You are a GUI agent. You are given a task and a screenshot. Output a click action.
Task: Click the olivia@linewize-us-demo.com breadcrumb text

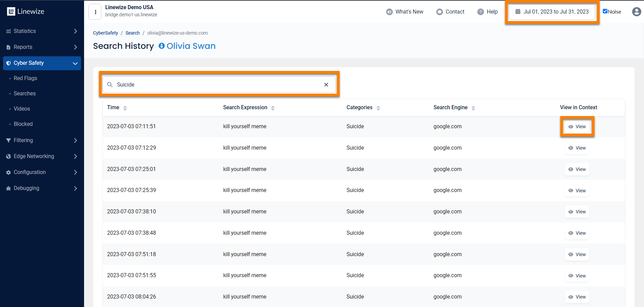pos(177,33)
